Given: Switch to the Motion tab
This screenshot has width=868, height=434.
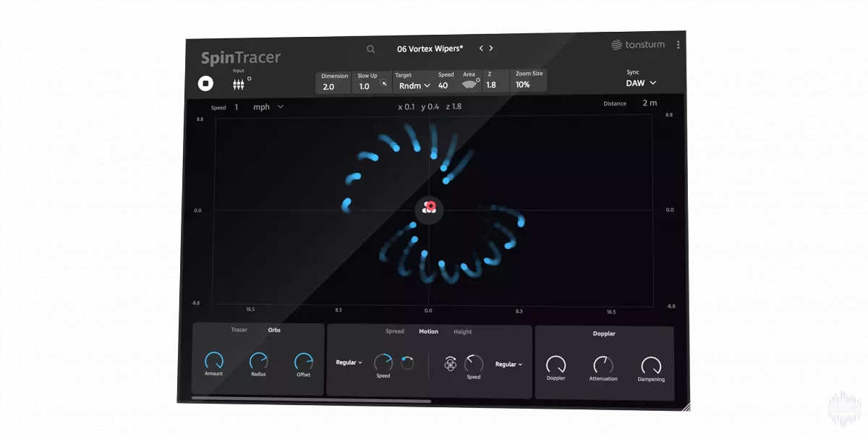Looking at the screenshot, I should pyautogui.click(x=429, y=331).
